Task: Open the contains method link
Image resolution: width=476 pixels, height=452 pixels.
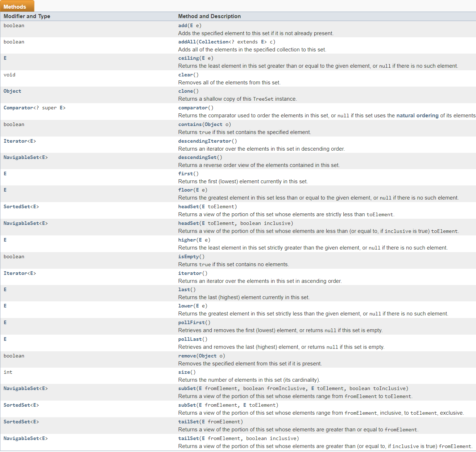Action: pos(190,124)
